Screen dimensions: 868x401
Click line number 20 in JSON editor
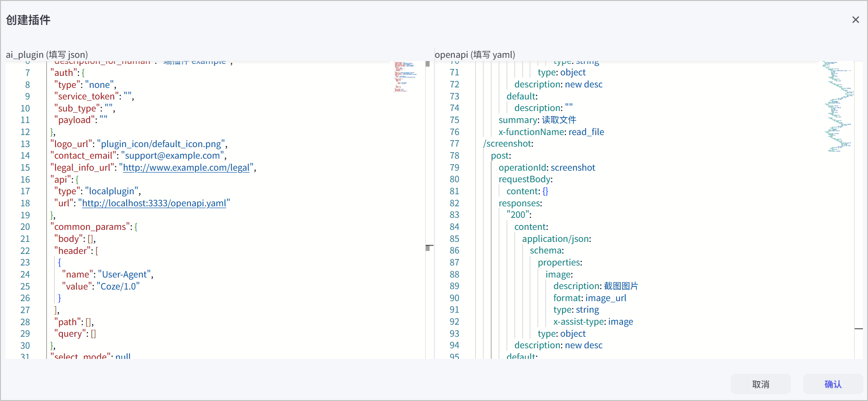(25, 227)
